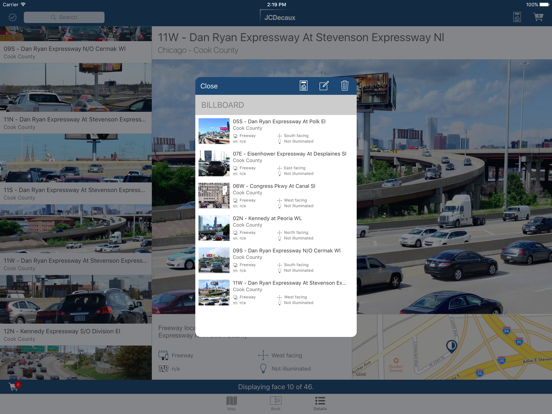Viewport: 552px width, 414px height.
Task: Select 07E - Eisenhower Expressway At Desplaines row
Action: tap(276, 163)
